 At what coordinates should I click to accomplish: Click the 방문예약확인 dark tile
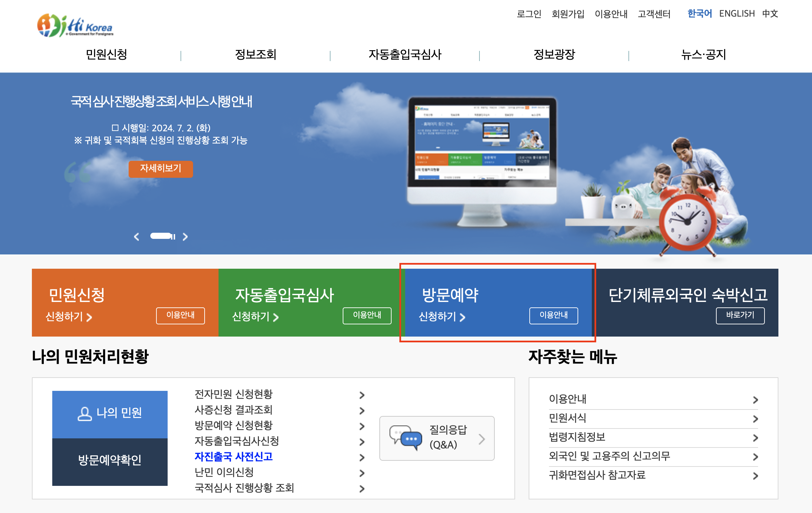[x=110, y=461]
